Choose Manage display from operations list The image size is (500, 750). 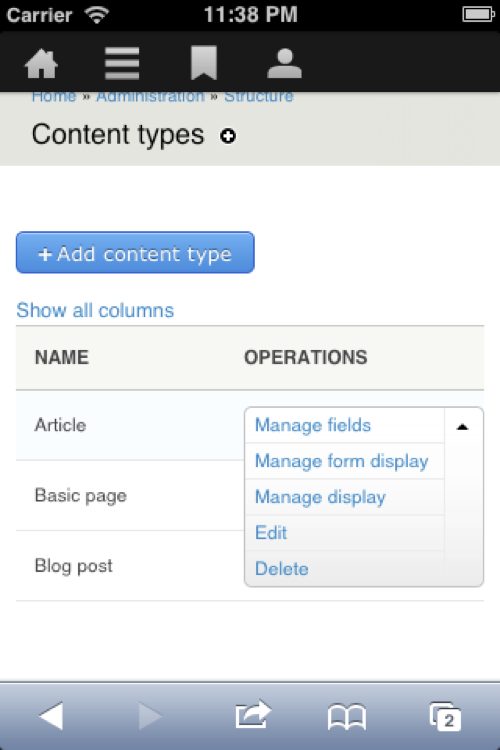[320, 497]
